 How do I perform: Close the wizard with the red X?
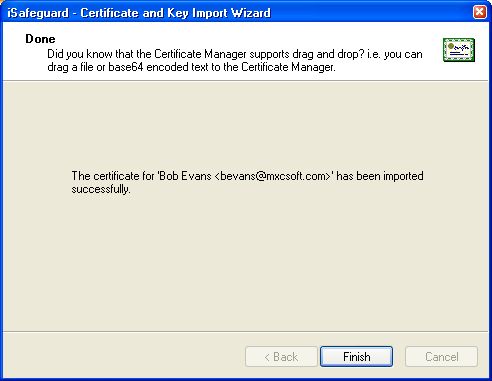point(480,12)
